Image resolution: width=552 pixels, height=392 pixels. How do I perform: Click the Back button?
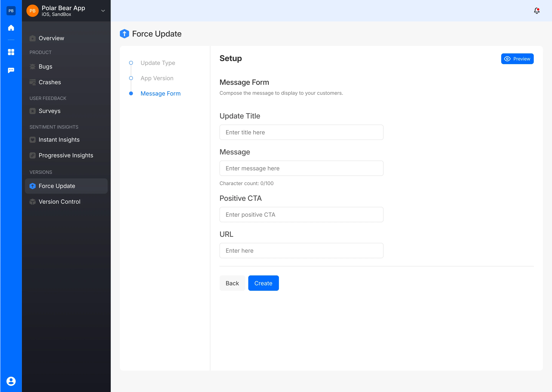(232, 283)
